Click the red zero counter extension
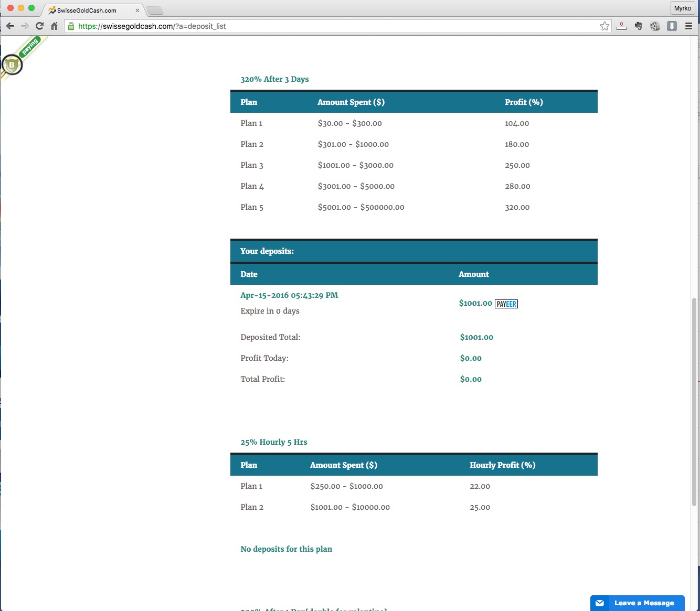This screenshot has height=611, width=700. [x=621, y=26]
